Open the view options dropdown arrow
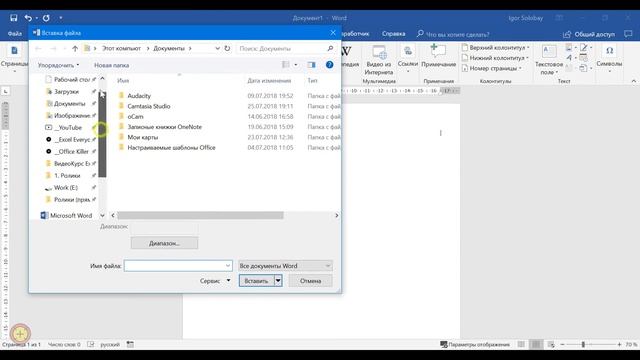This screenshot has height=360, width=640. click(x=296, y=65)
